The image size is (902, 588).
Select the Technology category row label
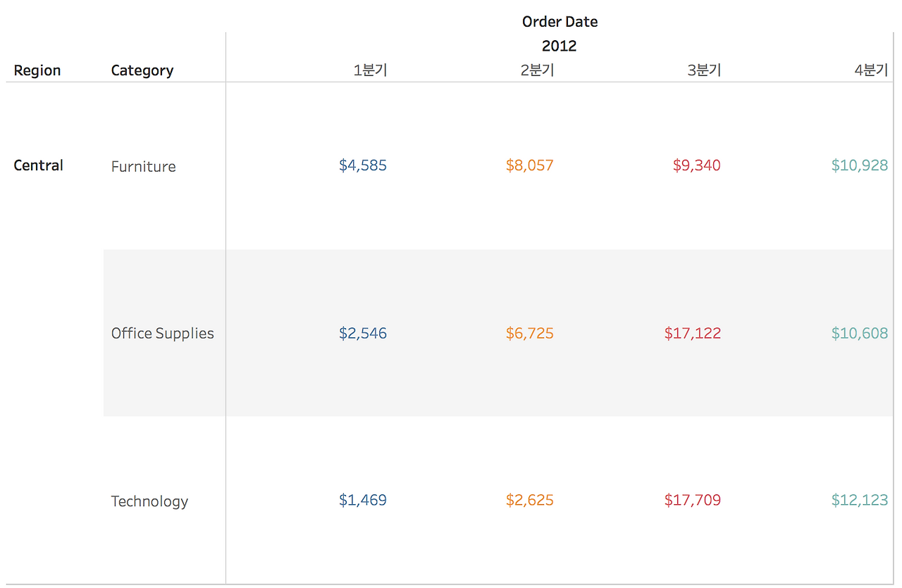(149, 501)
